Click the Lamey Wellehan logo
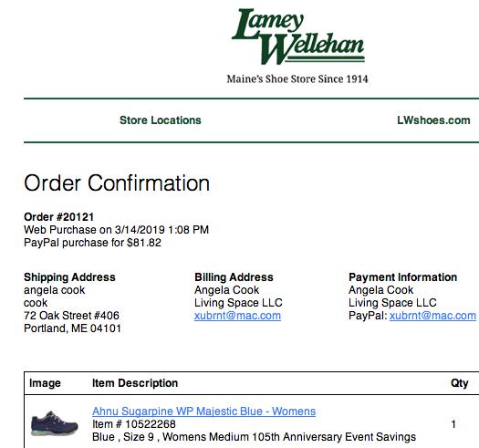Screen dimensions: 479x448 [x=297, y=36]
